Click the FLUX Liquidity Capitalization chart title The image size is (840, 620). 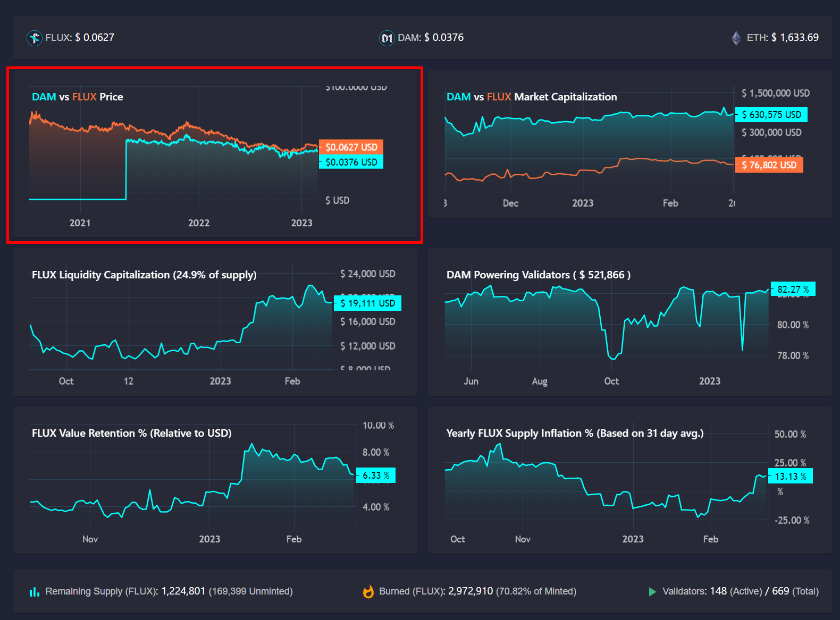coord(144,275)
